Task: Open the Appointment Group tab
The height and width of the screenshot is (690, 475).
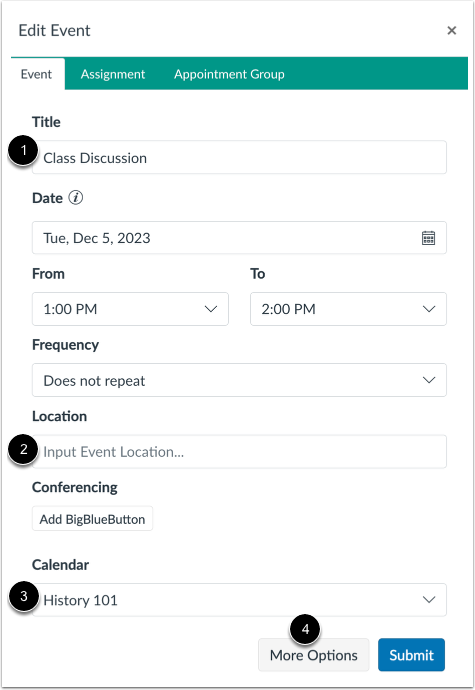Action: [229, 74]
